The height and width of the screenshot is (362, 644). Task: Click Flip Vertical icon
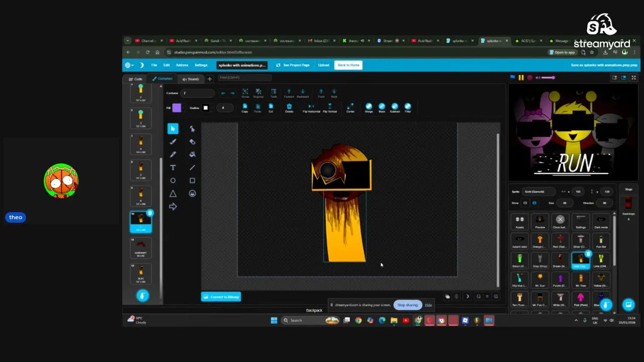[x=330, y=108]
